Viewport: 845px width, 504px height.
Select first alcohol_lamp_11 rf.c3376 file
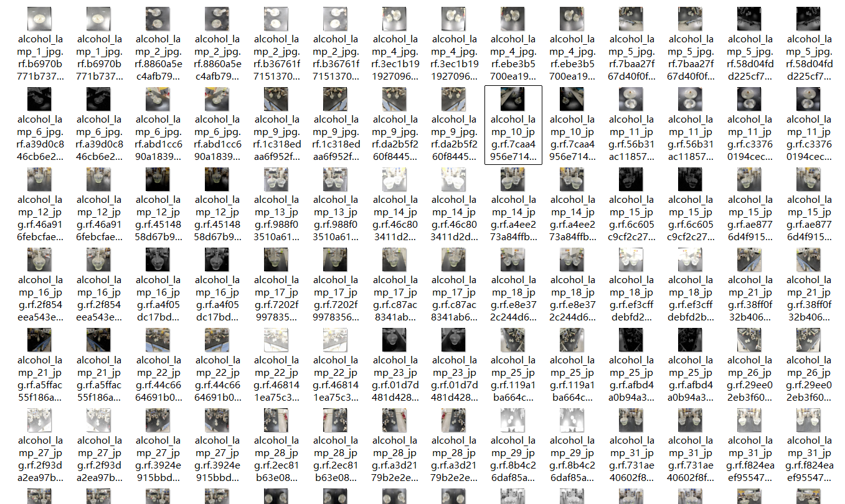750,125
